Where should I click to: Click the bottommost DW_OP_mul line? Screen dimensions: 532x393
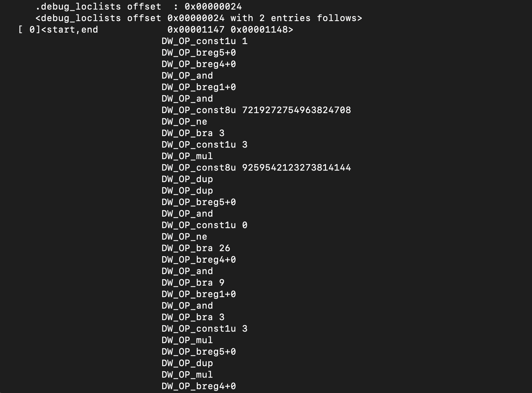187,375
